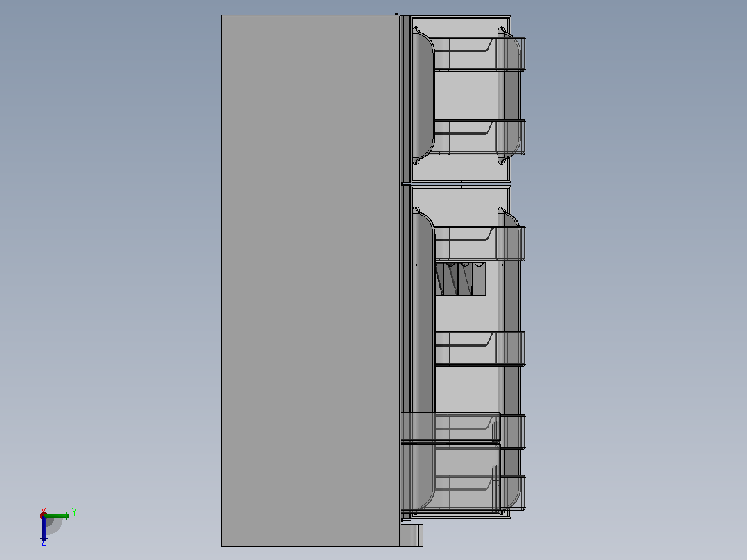Image resolution: width=747 pixels, height=560 pixels.
Task: Select the gap between freezer and fridge doors
Action: point(462,184)
